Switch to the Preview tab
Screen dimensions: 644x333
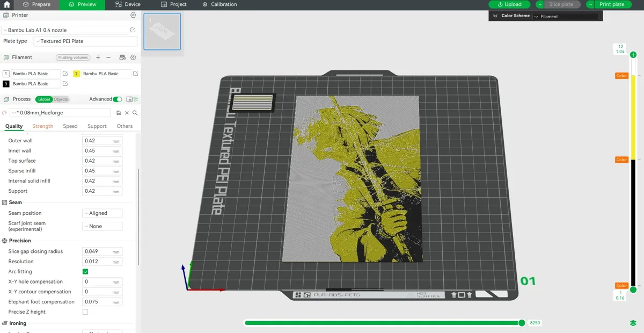(82, 4)
